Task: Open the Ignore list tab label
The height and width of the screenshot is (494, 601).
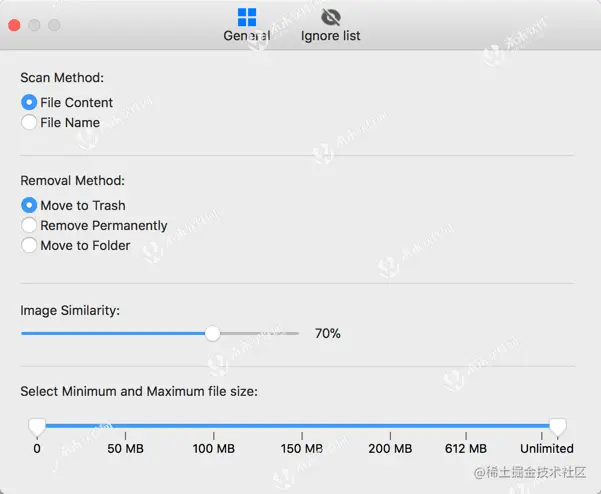Action: 331,36
